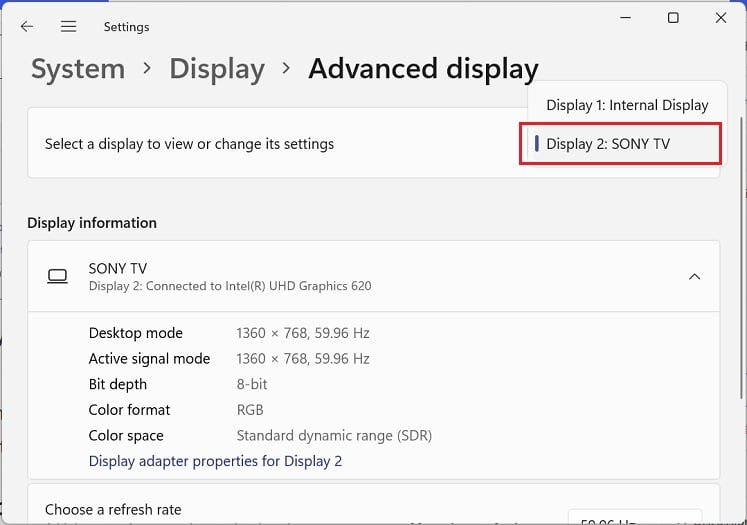
Task: Click Standard dynamic range (SDR) text
Action: [x=334, y=436]
